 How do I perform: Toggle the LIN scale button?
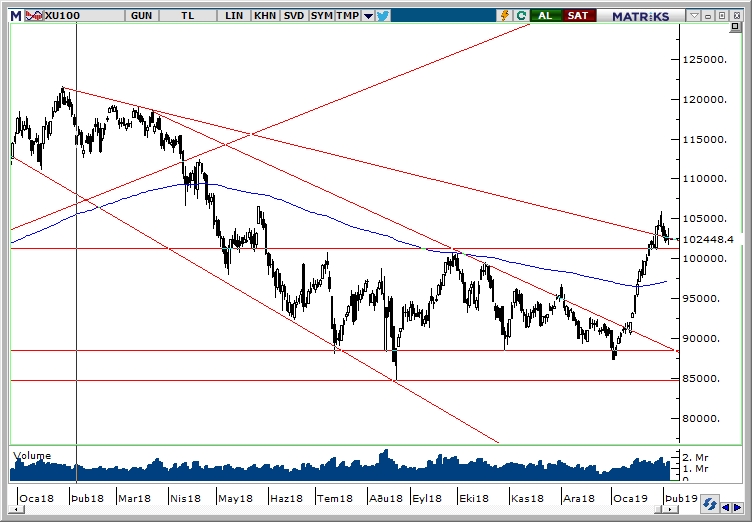(234, 16)
